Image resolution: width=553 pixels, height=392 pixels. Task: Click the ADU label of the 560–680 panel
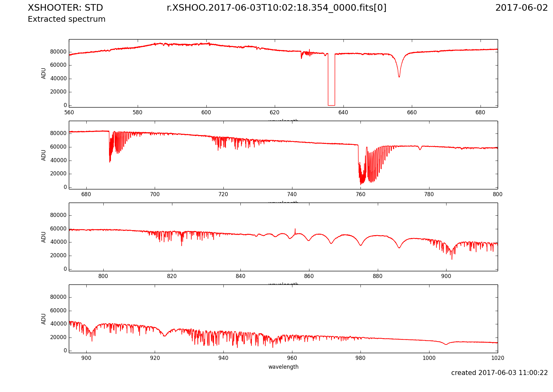[44, 73]
